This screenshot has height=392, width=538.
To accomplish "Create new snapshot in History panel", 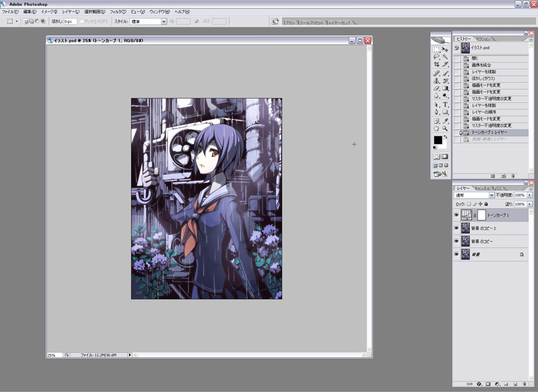I will click(x=503, y=176).
